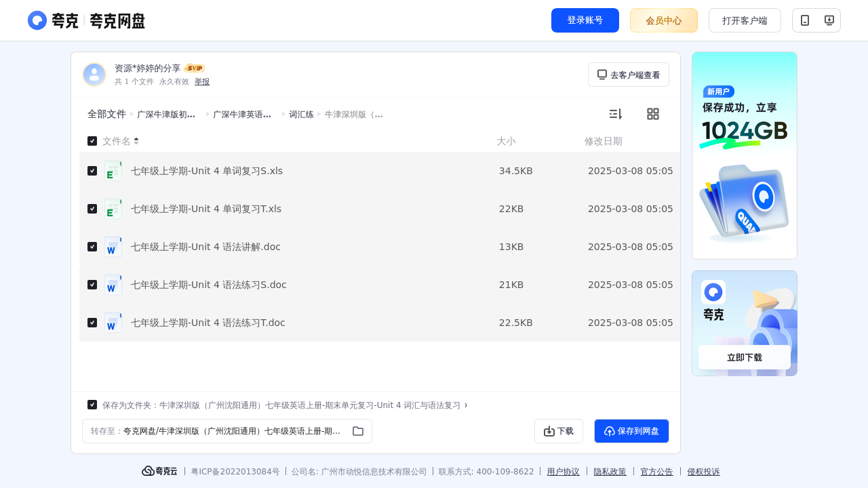
Task: Open 隐私政策 footer link
Action: tap(610, 472)
